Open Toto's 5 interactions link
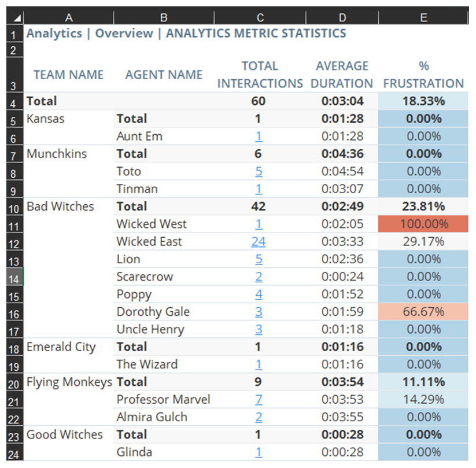This screenshot has width=476, height=468. tap(259, 172)
